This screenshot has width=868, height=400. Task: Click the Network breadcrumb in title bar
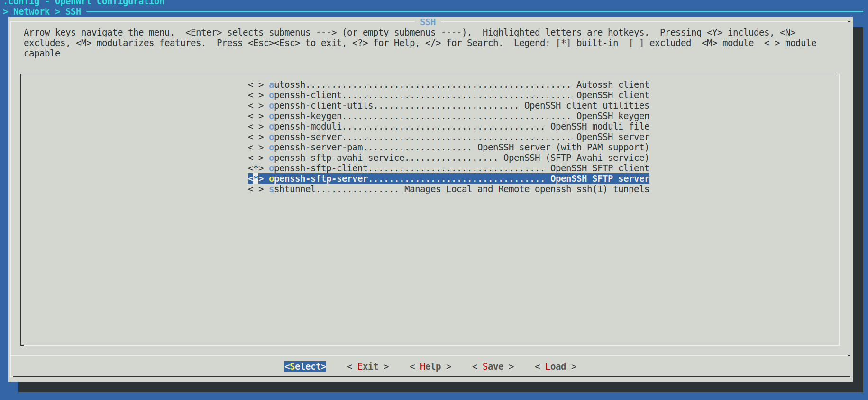tap(31, 12)
